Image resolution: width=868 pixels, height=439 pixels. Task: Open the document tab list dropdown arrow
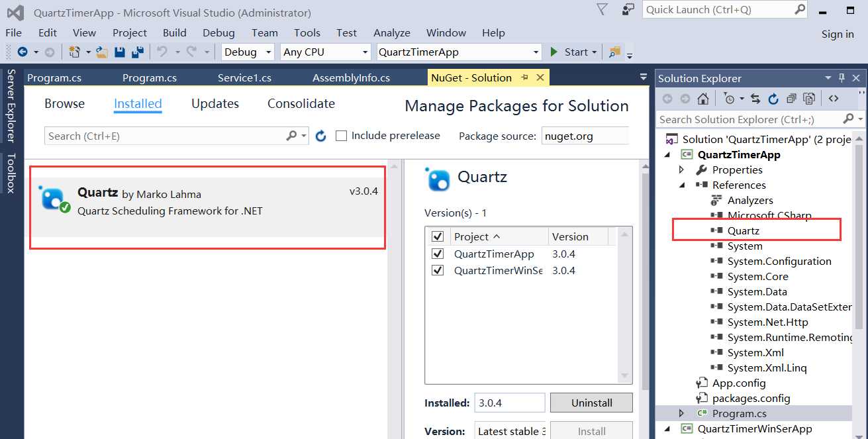pyautogui.click(x=643, y=77)
